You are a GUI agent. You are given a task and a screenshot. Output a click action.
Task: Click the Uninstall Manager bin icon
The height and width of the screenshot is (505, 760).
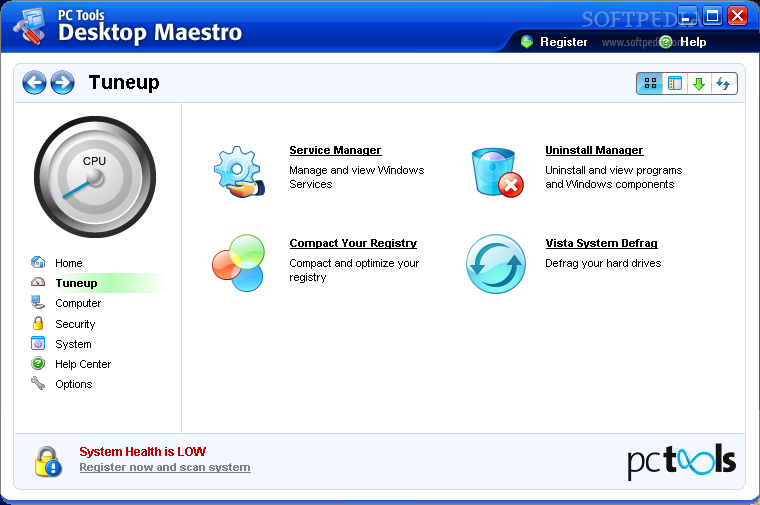(x=497, y=173)
